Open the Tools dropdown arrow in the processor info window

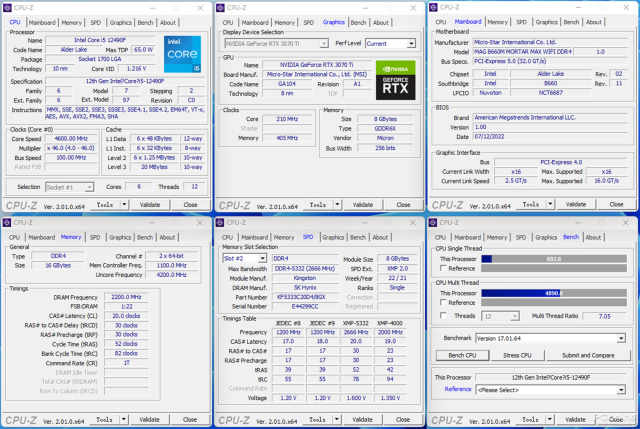pos(124,204)
